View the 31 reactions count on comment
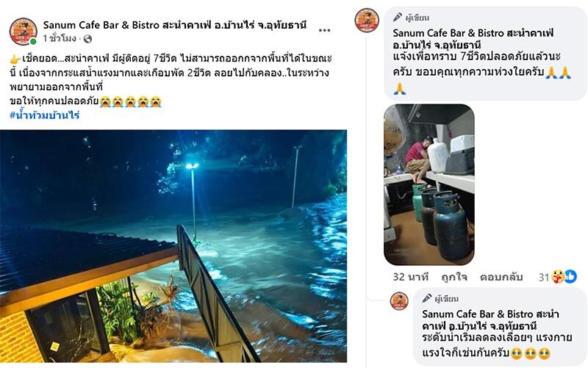This screenshot has height=368, width=588. pyautogui.click(x=544, y=278)
